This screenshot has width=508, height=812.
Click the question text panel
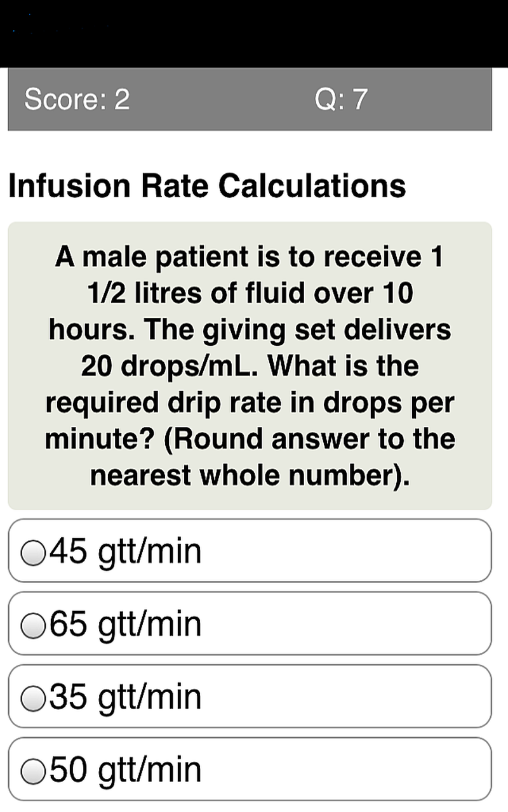coord(251,365)
